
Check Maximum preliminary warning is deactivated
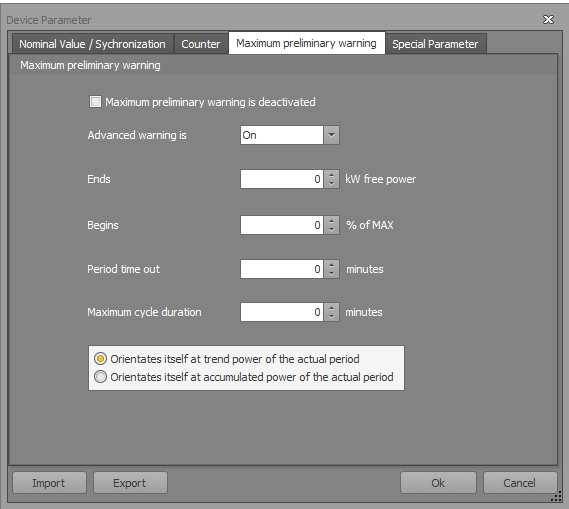95,102
